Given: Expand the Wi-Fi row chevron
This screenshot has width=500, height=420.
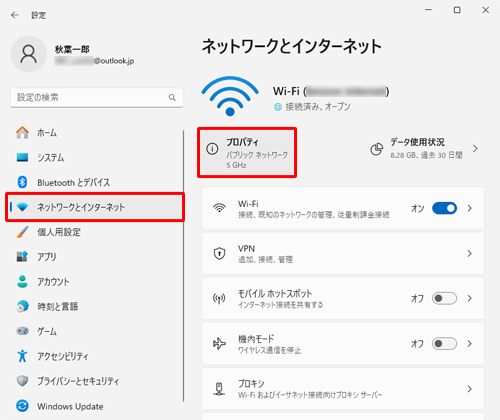Looking at the screenshot, I should (470, 208).
